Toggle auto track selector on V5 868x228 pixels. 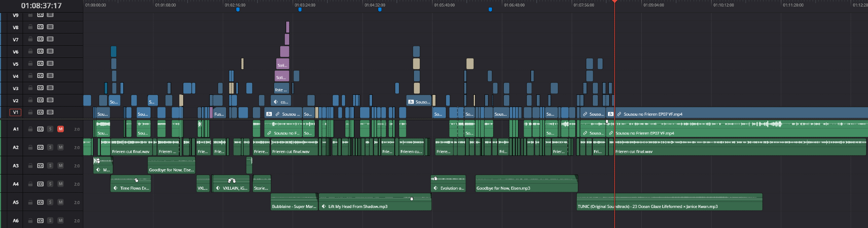point(40,64)
